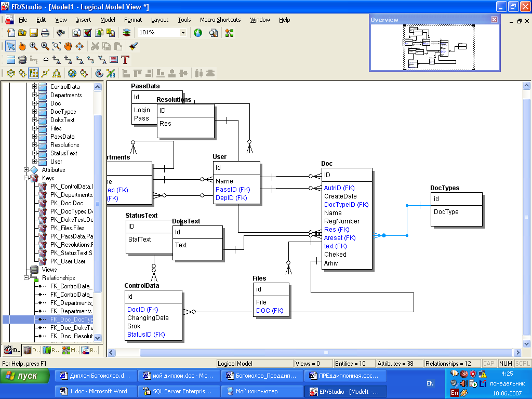Select the open-hand Pan tool
Image resolution: width=532 pixels, height=399 pixels.
point(68,46)
